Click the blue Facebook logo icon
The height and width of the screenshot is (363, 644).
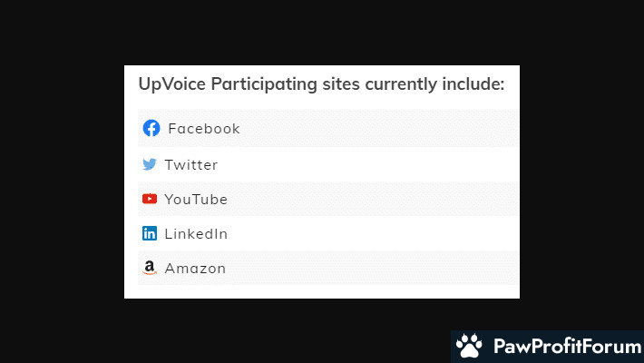(151, 128)
